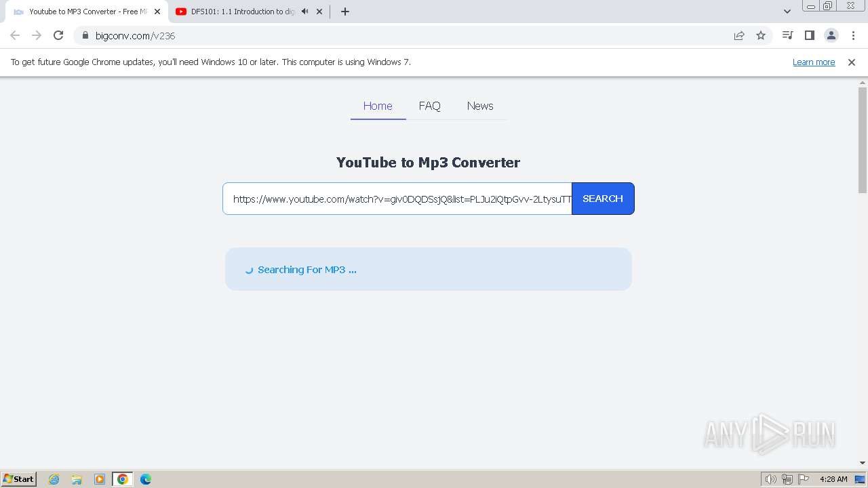This screenshot has width=868, height=488.
Task: Go to the Home nav item
Action: [378, 106]
